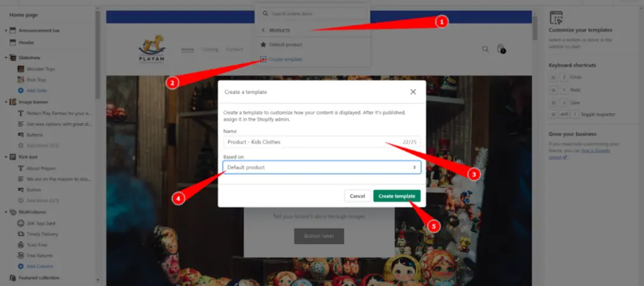The image size is (644, 286).
Task: Select the Button block under Rich text
Action: [x=34, y=190]
